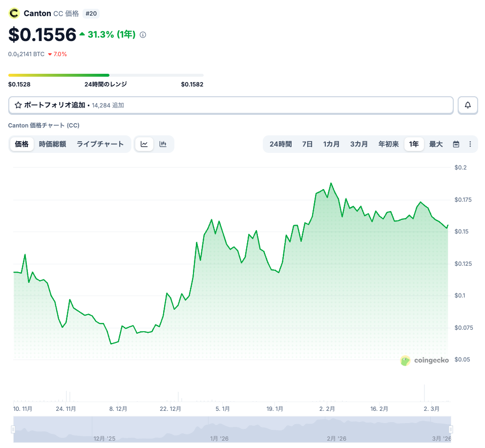Click the Canton coin logo icon
The image size is (485, 448).
click(x=14, y=13)
